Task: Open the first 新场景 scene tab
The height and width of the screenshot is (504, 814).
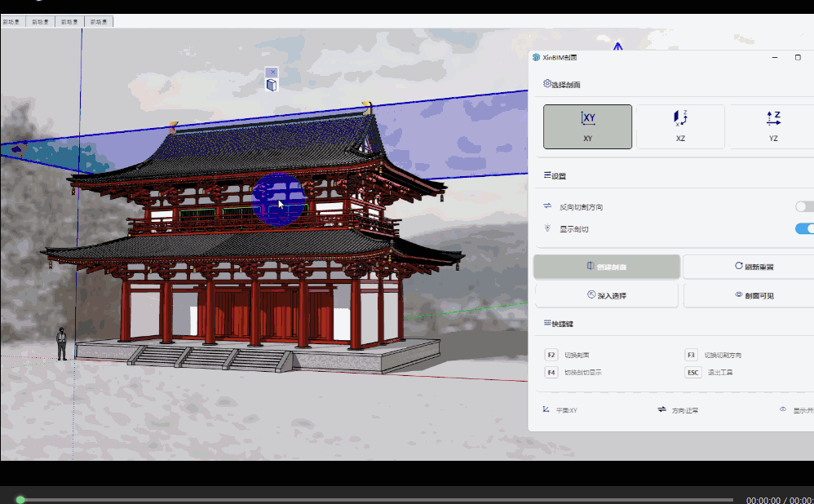Action: (13, 22)
